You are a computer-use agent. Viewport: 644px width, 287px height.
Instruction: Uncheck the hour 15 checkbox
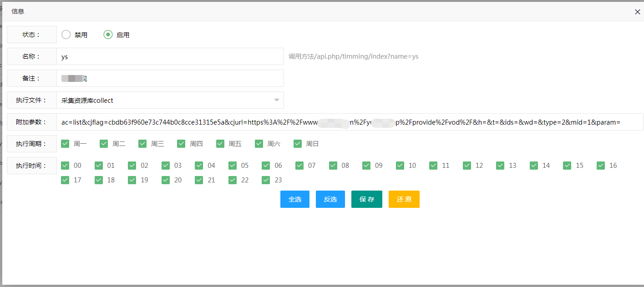pos(567,166)
